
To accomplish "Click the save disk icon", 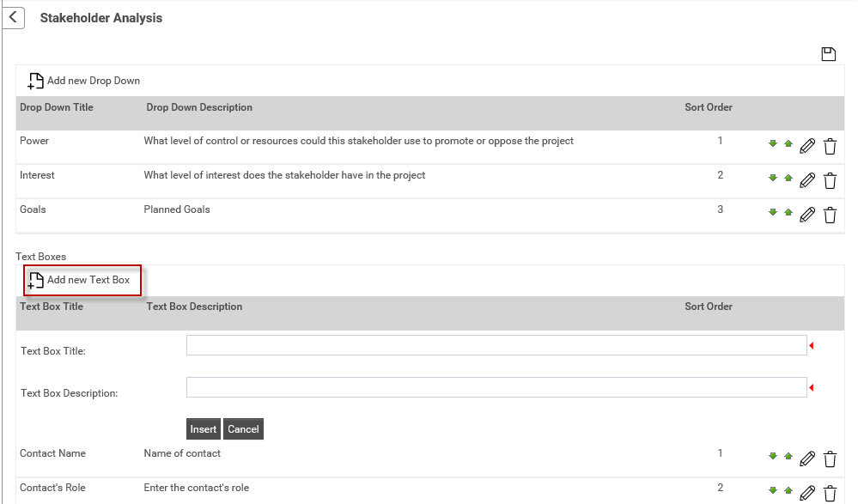I will 829,53.
